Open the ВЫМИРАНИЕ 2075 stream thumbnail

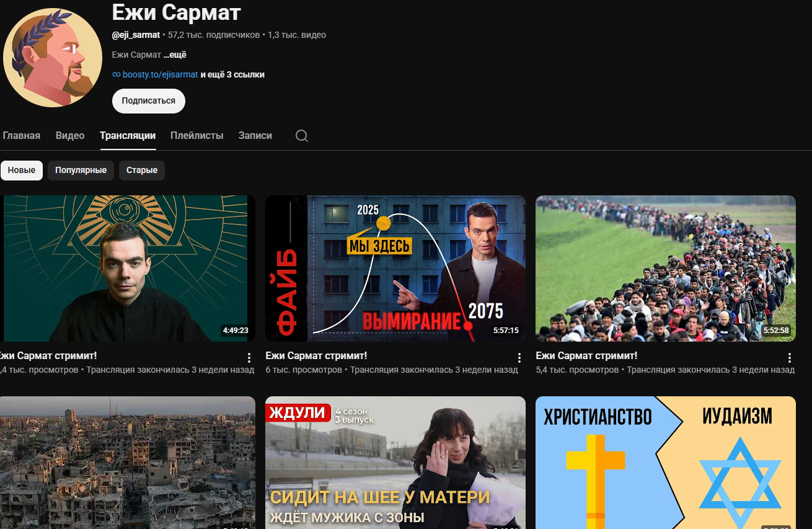(395, 269)
